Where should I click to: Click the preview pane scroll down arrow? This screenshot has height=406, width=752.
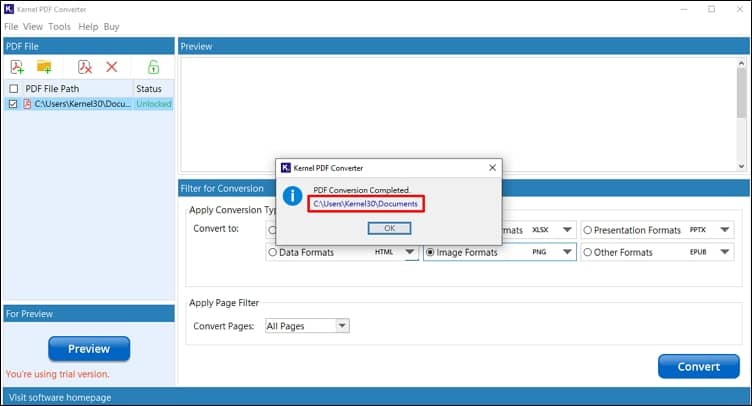click(x=741, y=166)
